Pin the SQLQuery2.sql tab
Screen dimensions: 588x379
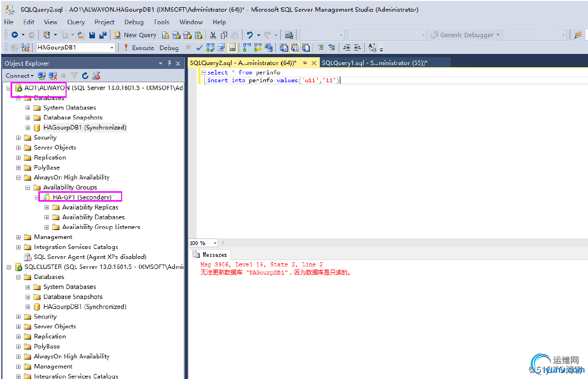(304, 63)
